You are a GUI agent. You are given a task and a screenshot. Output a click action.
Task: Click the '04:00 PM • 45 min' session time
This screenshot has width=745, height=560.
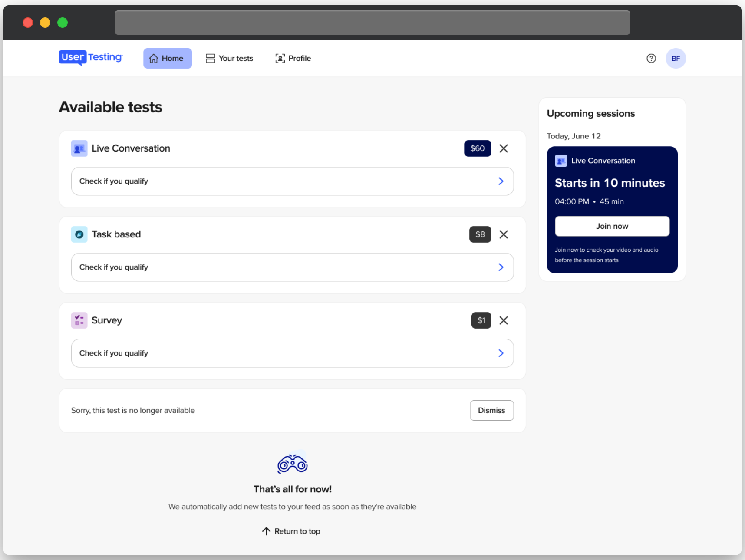click(x=589, y=201)
